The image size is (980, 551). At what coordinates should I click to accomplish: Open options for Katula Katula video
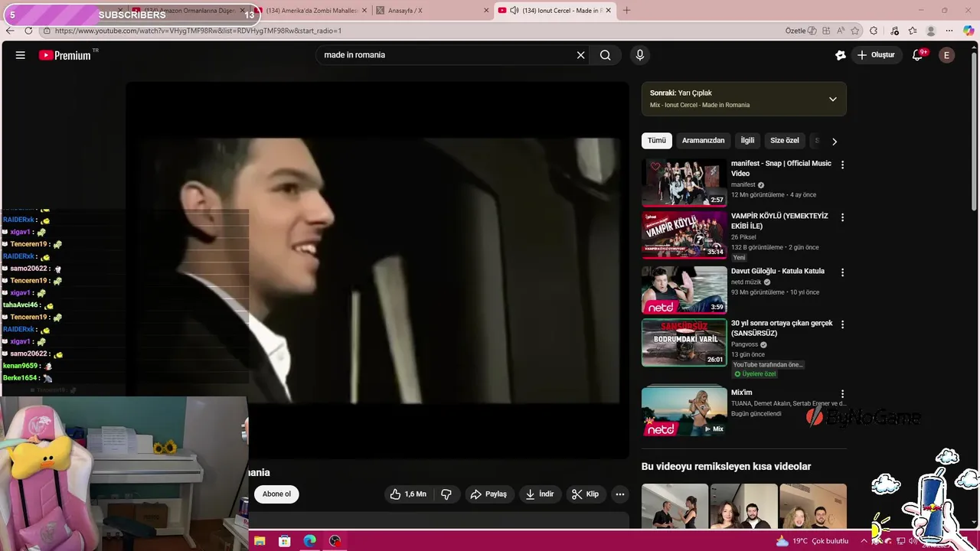coord(842,272)
